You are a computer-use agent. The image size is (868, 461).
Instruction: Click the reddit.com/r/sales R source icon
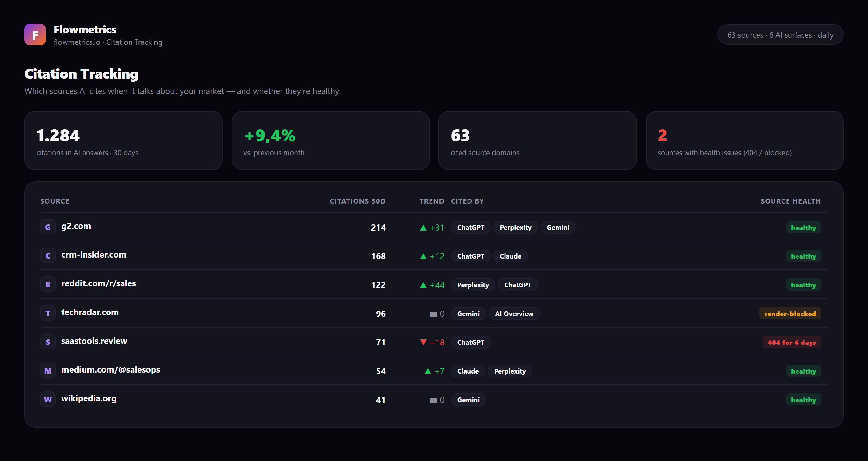point(48,284)
